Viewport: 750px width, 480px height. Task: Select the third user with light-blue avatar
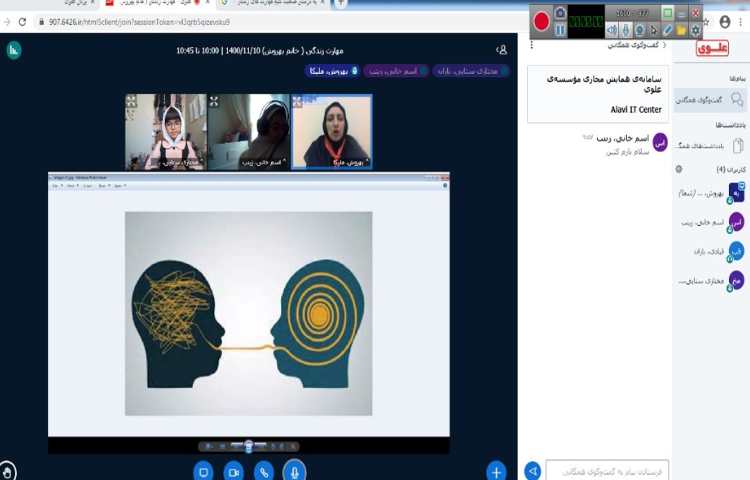[x=711, y=251]
